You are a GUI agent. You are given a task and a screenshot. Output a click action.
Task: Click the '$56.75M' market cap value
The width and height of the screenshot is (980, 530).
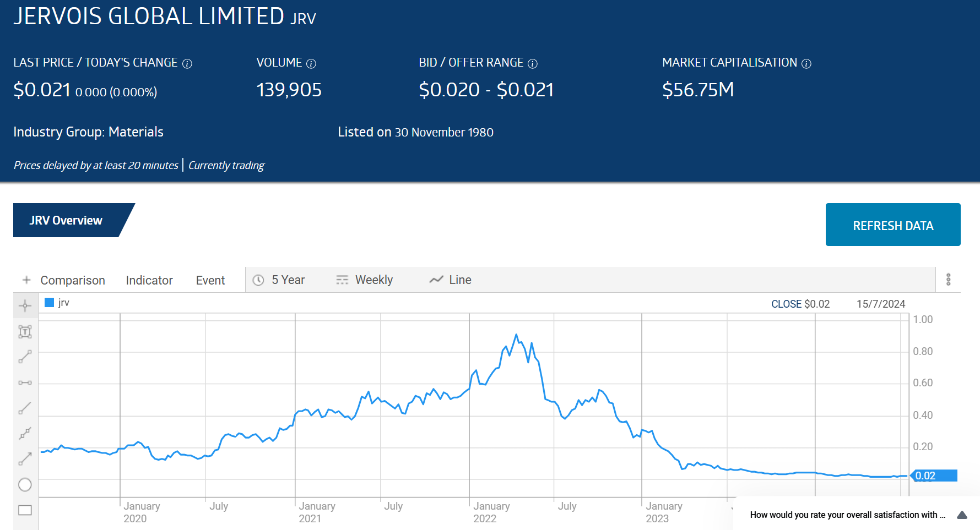pyautogui.click(x=698, y=90)
